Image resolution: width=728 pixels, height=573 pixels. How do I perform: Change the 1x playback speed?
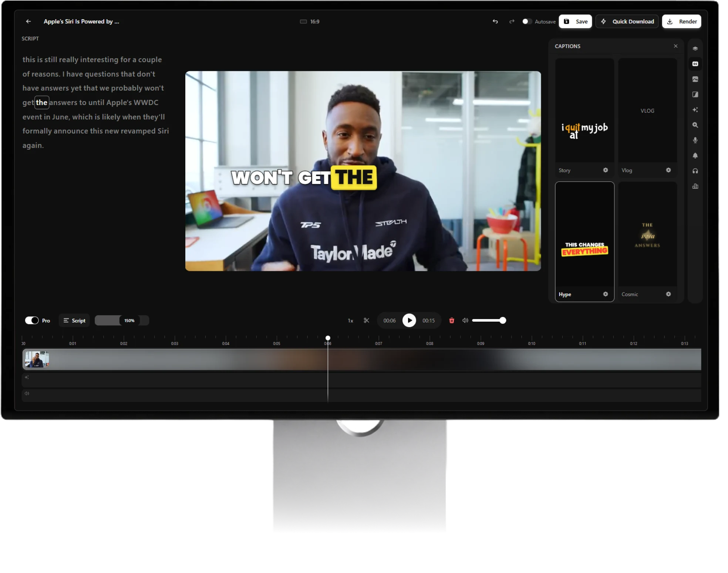[x=350, y=321]
